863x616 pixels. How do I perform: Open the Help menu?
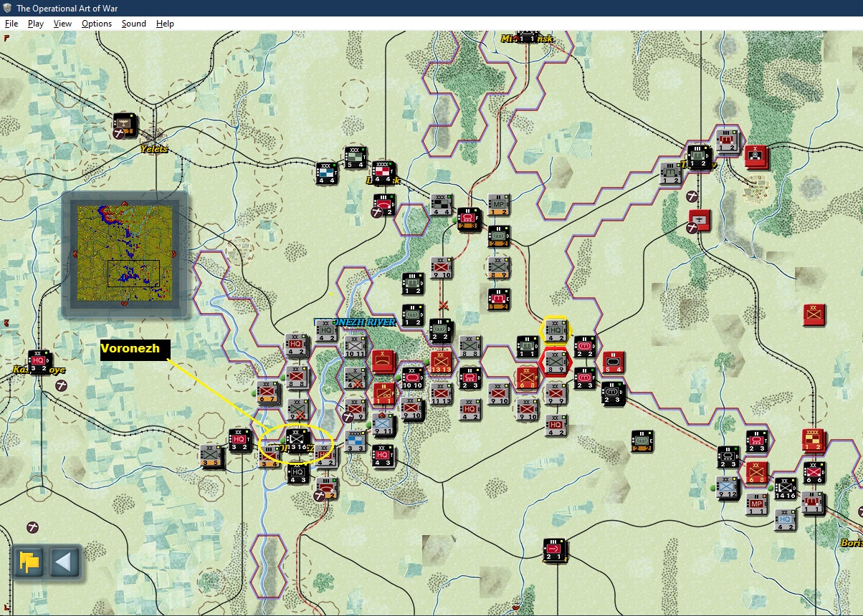coord(166,24)
